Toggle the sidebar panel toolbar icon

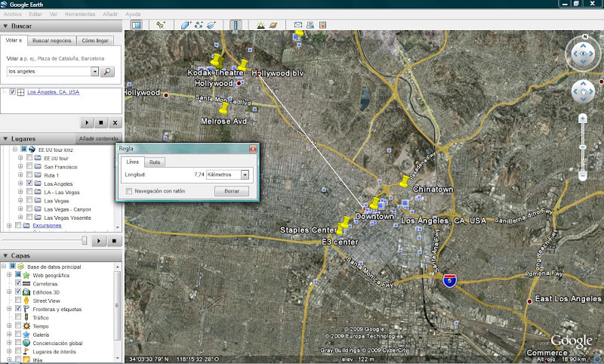137,25
